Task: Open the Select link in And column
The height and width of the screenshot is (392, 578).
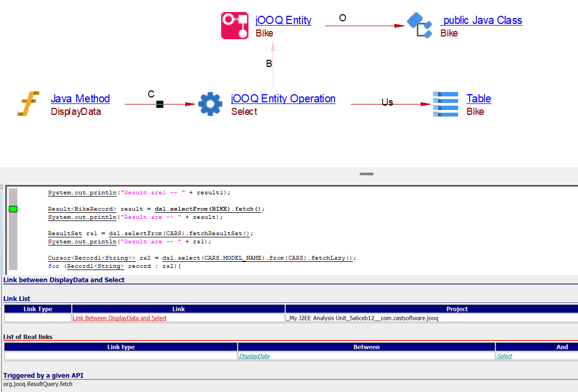Action: point(504,356)
